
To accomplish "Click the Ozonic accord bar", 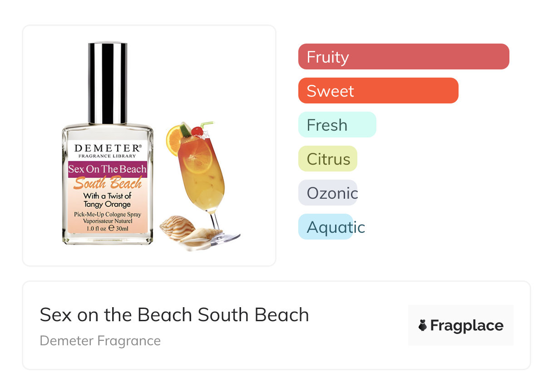I will point(328,193).
